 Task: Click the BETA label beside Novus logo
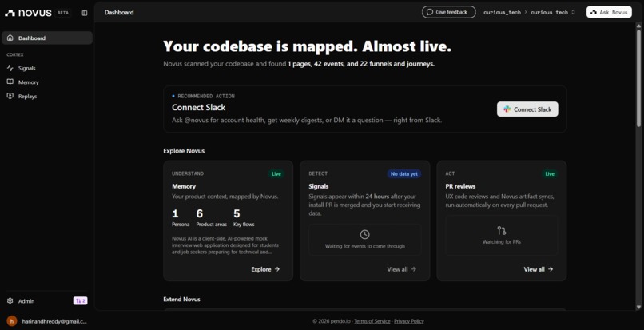[63, 13]
